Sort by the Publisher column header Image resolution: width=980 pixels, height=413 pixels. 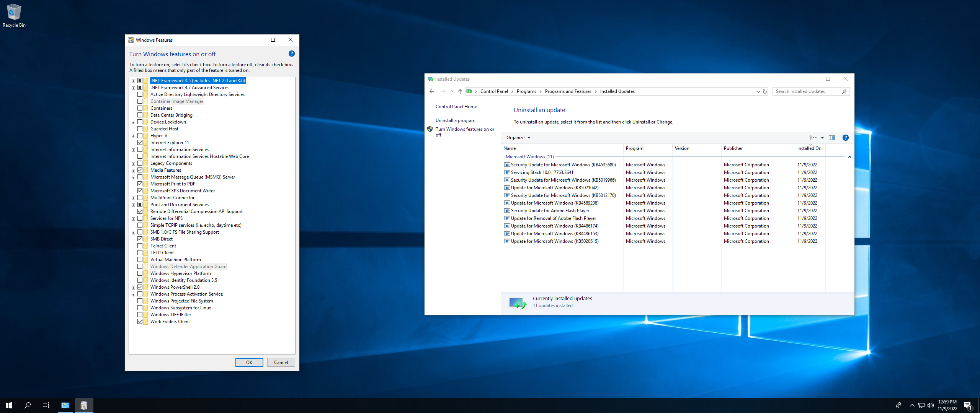click(x=758, y=148)
